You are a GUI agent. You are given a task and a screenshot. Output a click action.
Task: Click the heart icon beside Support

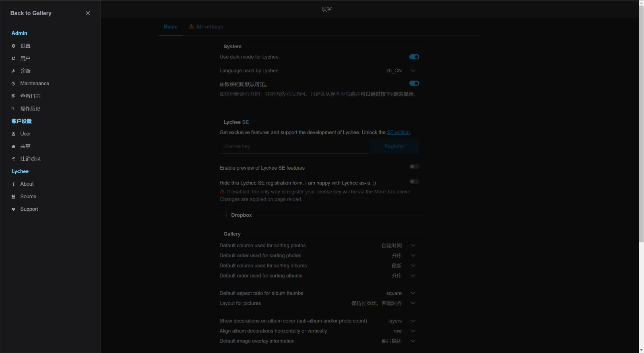point(13,209)
